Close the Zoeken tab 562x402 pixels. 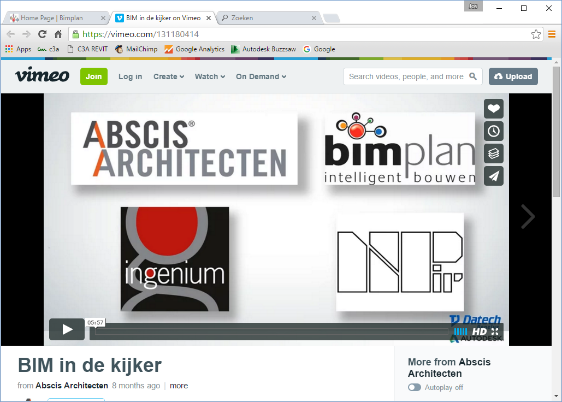click(x=314, y=18)
